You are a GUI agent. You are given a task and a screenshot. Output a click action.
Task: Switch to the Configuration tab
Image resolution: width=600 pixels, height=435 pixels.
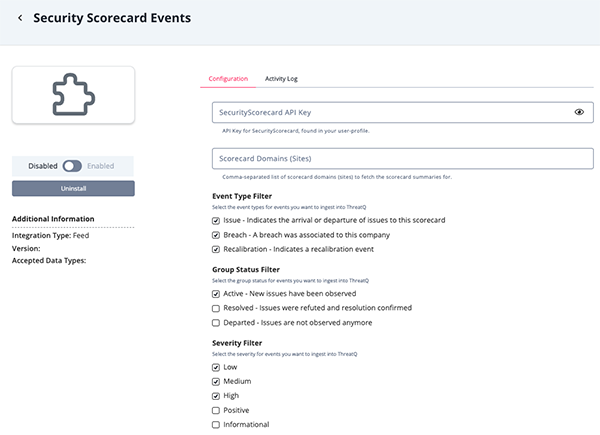tap(228, 79)
